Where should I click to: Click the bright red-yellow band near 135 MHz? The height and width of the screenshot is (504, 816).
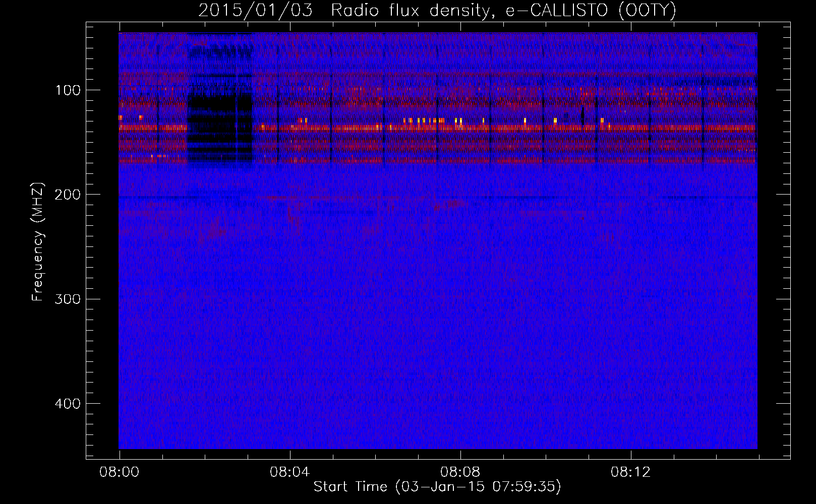coord(438,128)
